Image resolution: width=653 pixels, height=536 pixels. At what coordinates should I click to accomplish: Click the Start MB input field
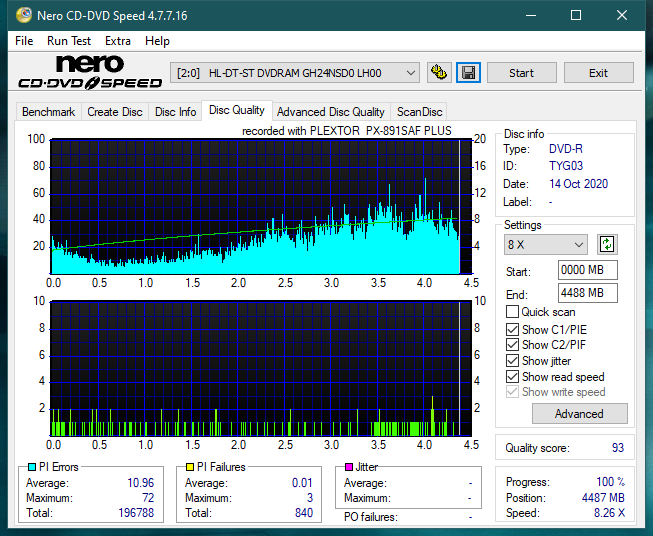(x=588, y=270)
